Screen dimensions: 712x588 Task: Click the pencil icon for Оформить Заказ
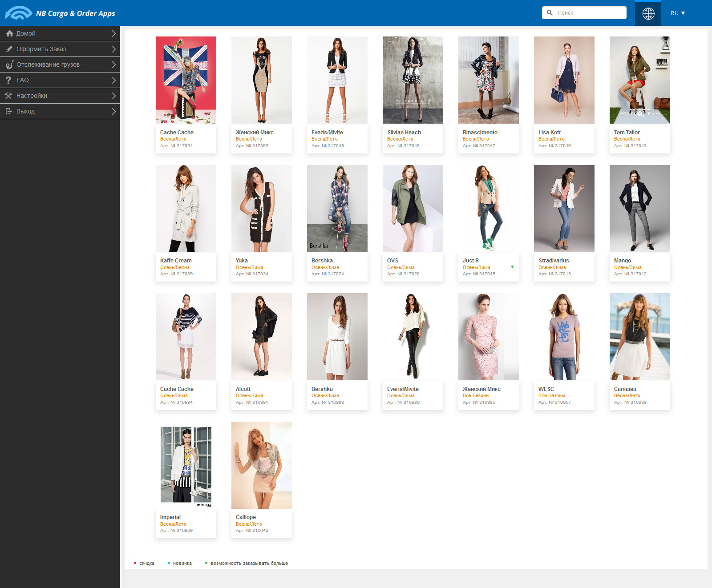(9, 49)
